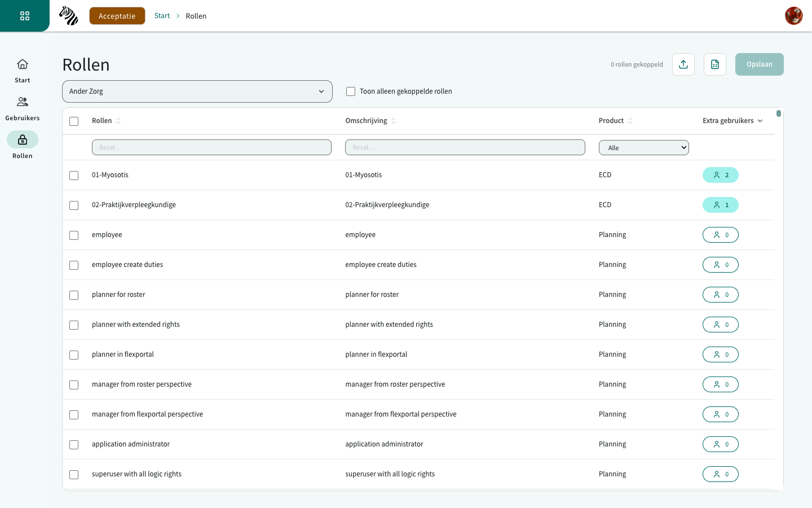Select Rollen lock icon in sidebar
Screen dimensions: 812x508
(23, 139)
